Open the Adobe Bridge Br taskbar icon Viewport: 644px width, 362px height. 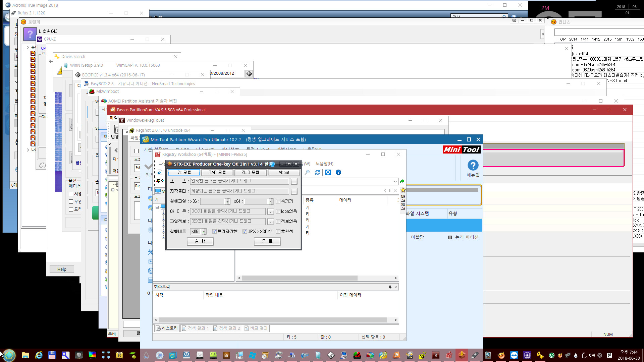[226, 355]
